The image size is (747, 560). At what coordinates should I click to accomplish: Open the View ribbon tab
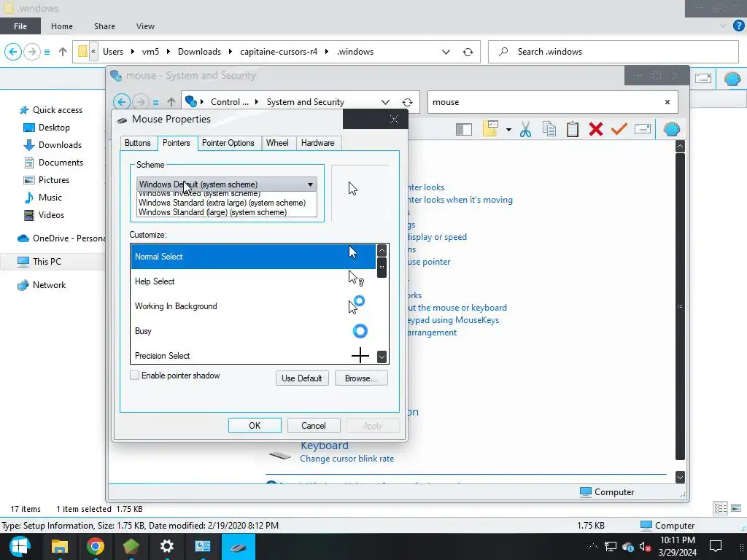pyautogui.click(x=145, y=26)
